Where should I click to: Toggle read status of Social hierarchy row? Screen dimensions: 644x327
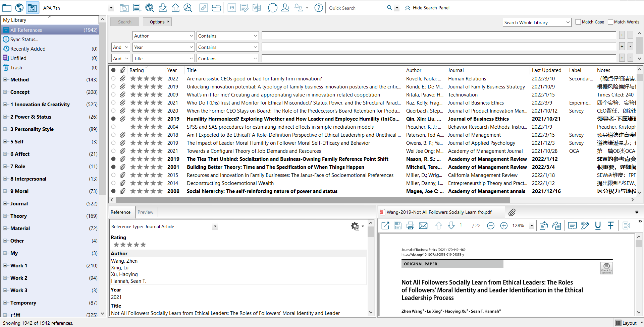coord(113,191)
